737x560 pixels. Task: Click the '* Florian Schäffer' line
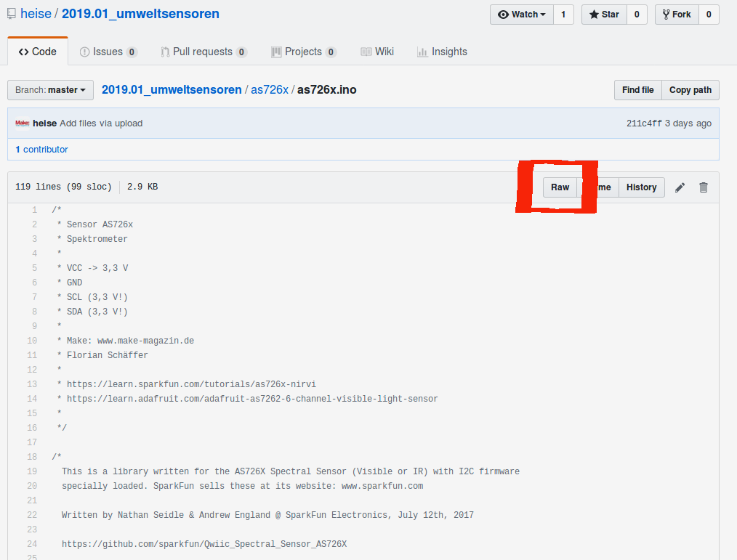coord(102,355)
